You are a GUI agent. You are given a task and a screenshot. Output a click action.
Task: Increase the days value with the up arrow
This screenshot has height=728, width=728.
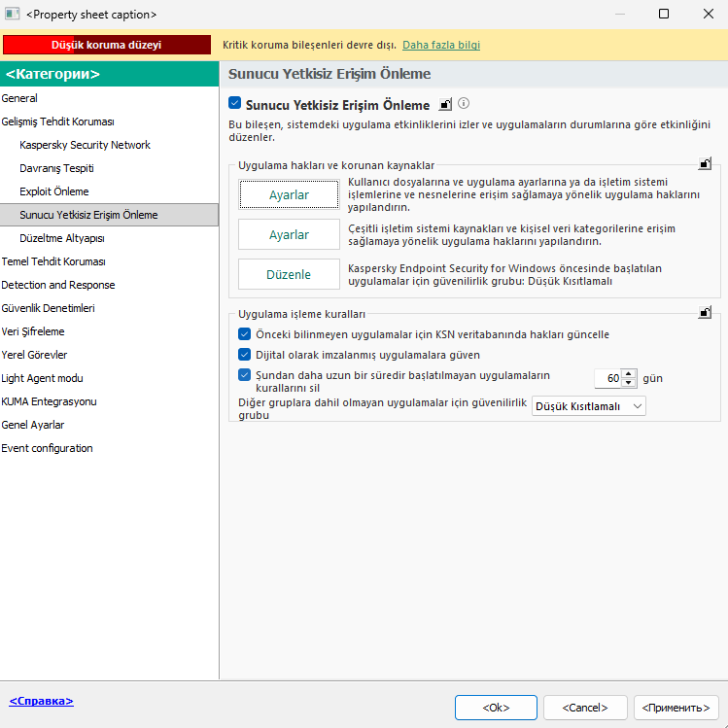[629, 373]
